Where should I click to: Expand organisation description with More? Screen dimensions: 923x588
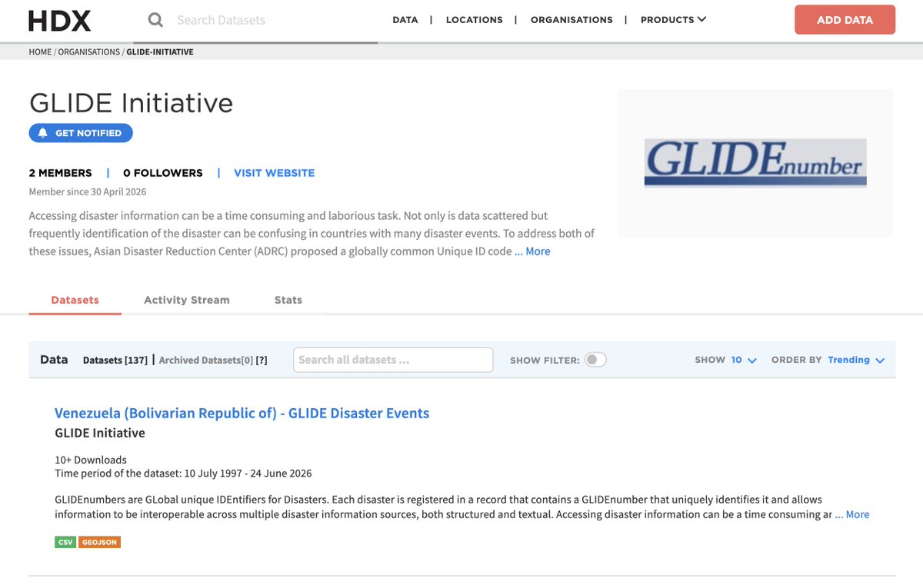point(538,251)
